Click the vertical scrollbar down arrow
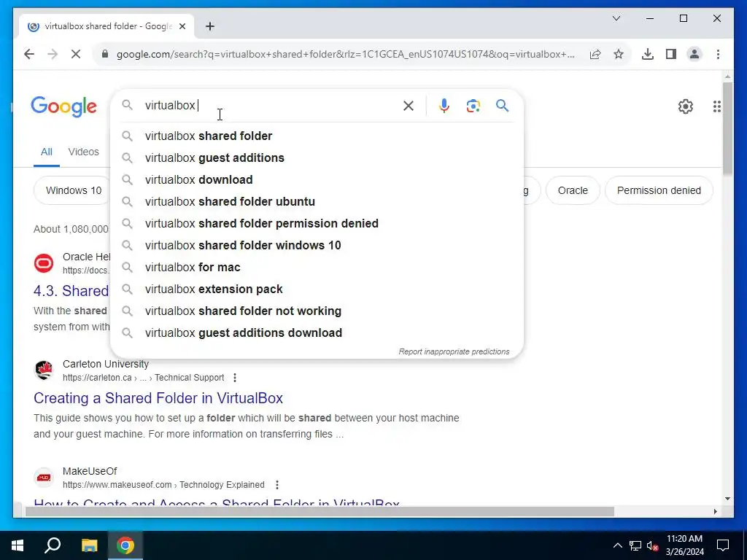Image resolution: width=747 pixels, height=560 pixels. tap(727, 499)
